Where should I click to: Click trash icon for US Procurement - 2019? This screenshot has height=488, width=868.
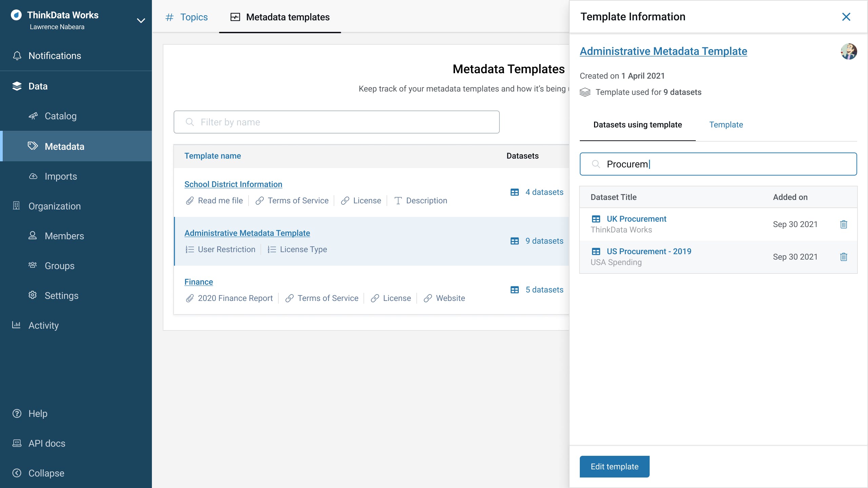(844, 257)
